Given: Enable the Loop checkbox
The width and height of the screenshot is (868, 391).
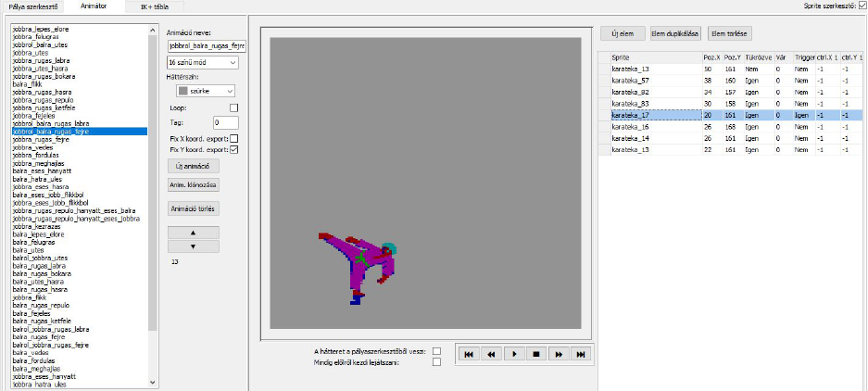Looking at the screenshot, I should (x=233, y=107).
